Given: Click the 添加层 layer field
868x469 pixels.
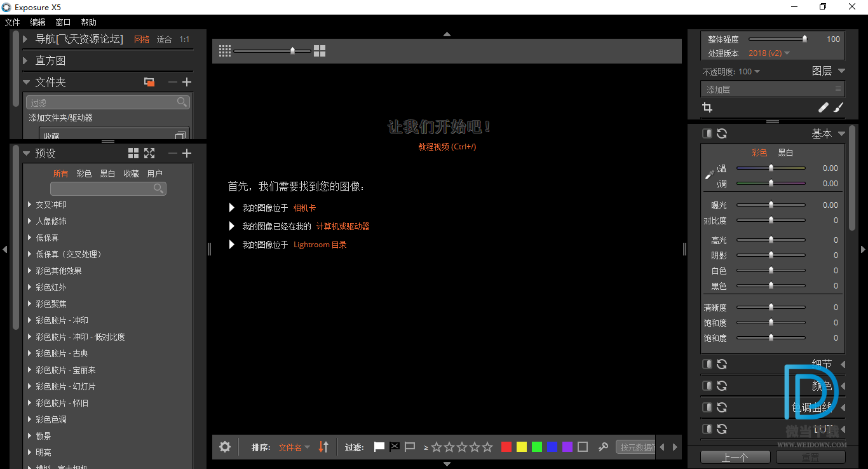Looking at the screenshot, I should (x=773, y=90).
